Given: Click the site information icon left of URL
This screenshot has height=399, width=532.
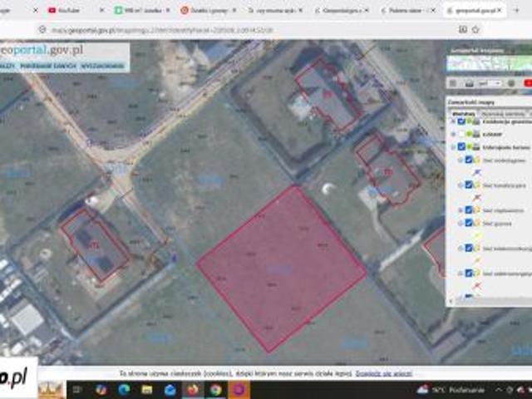Looking at the screenshot, I should (x=42, y=30).
